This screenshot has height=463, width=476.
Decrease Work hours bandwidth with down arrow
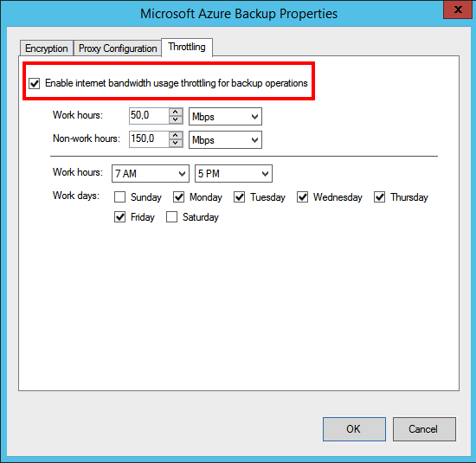pyautogui.click(x=176, y=119)
